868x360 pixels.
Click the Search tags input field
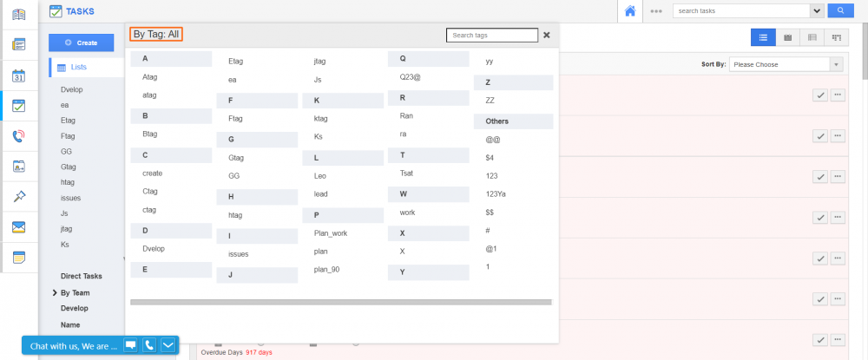tap(491, 35)
